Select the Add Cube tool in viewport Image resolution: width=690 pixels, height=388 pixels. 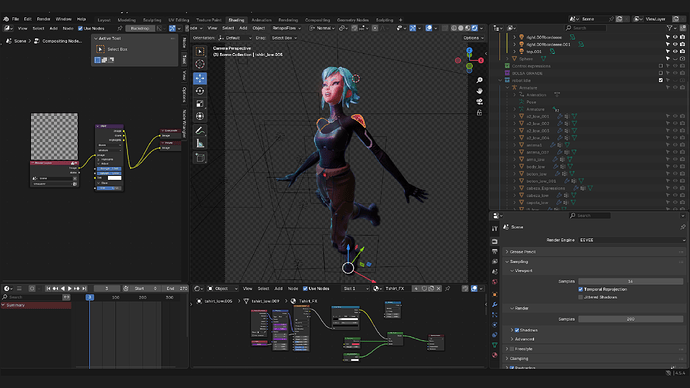click(x=200, y=158)
